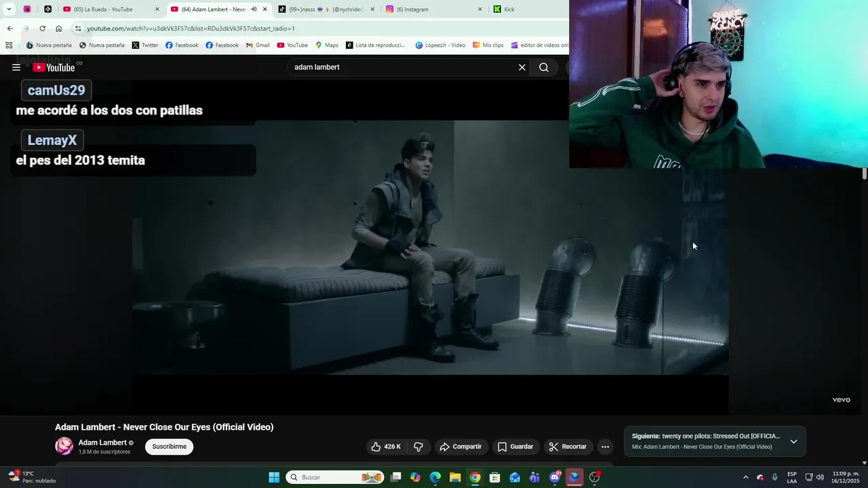
Task: Open more actions three-dot menu
Action: click(x=605, y=447)
